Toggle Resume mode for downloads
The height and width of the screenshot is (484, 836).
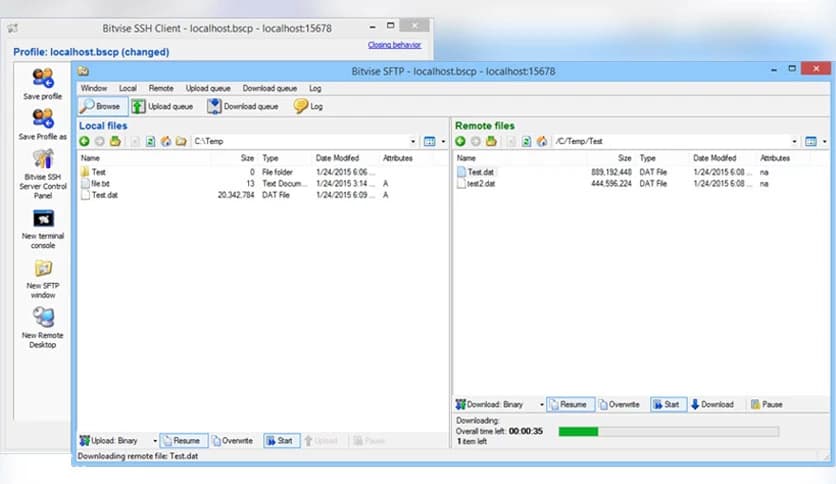[x=569, y=405]
